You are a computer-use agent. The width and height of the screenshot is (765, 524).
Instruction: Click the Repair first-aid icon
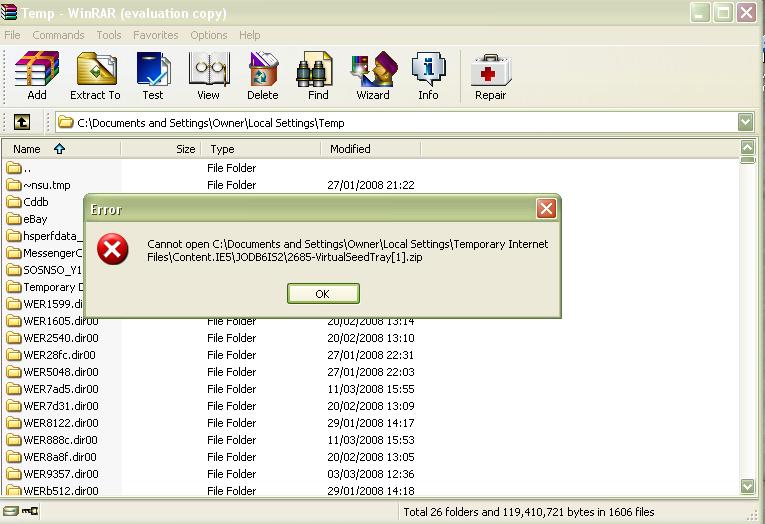click(x=491, y=70)
